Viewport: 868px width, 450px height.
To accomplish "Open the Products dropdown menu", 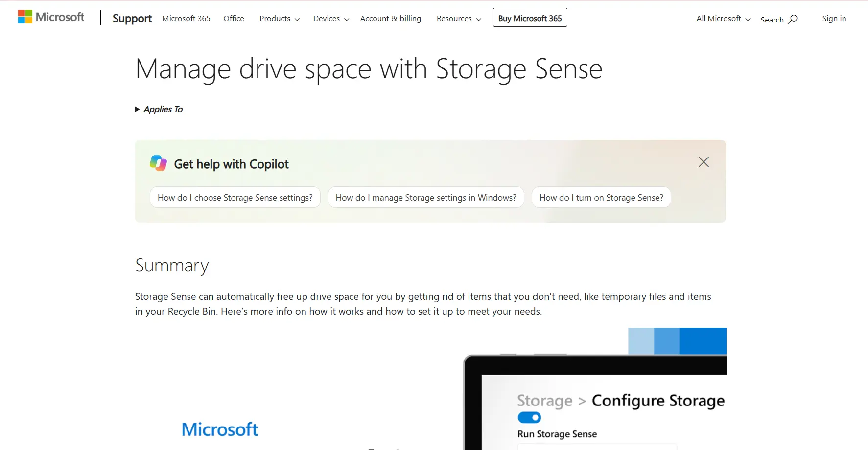I will click(x=280, y=19).
